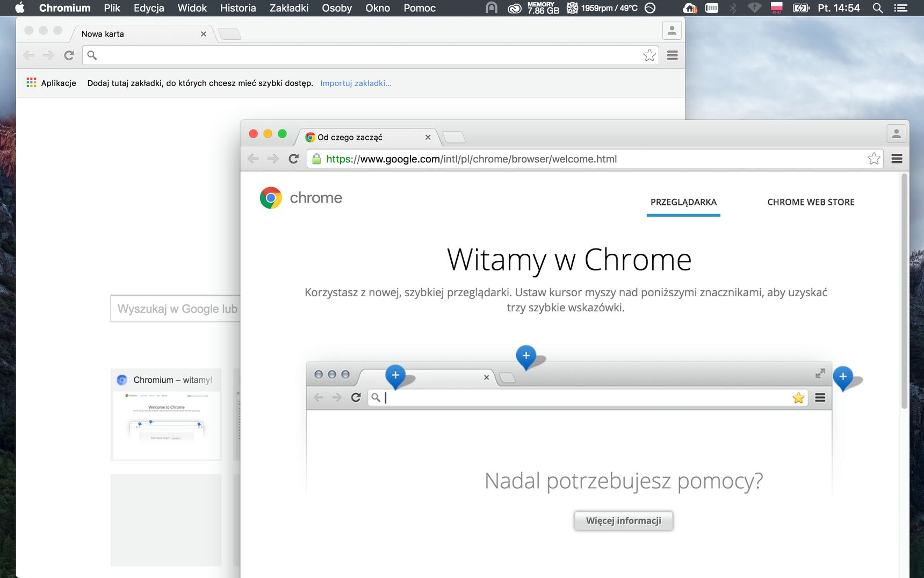The height and width of the screenshot is (578, 924).
Task: Click back arrow in the front window
Action: (x=254, y=159)
